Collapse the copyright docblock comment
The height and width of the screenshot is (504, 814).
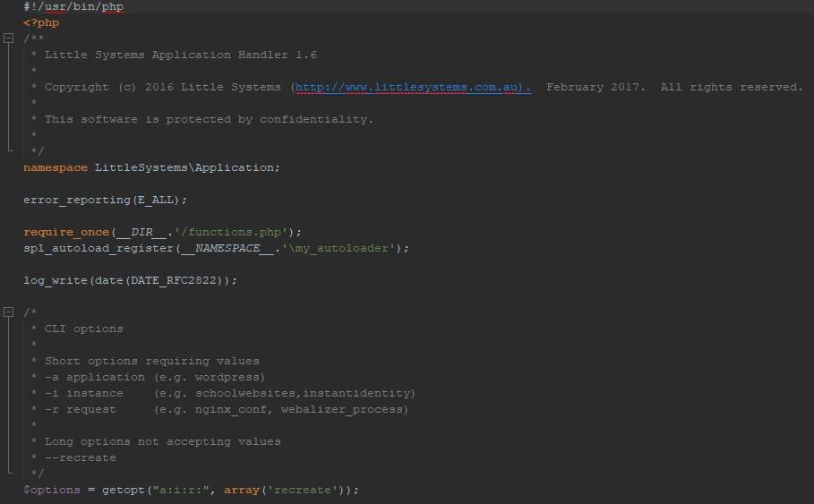point(9,38)
